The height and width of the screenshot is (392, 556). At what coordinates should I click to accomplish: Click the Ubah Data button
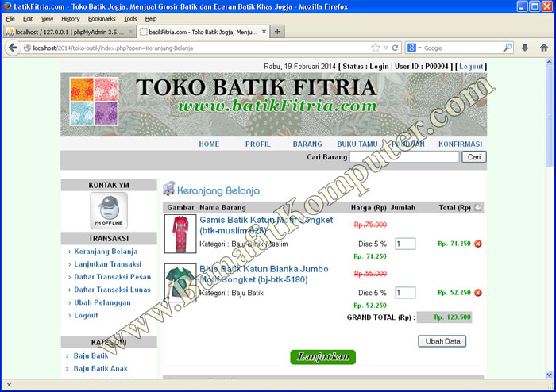442,341
